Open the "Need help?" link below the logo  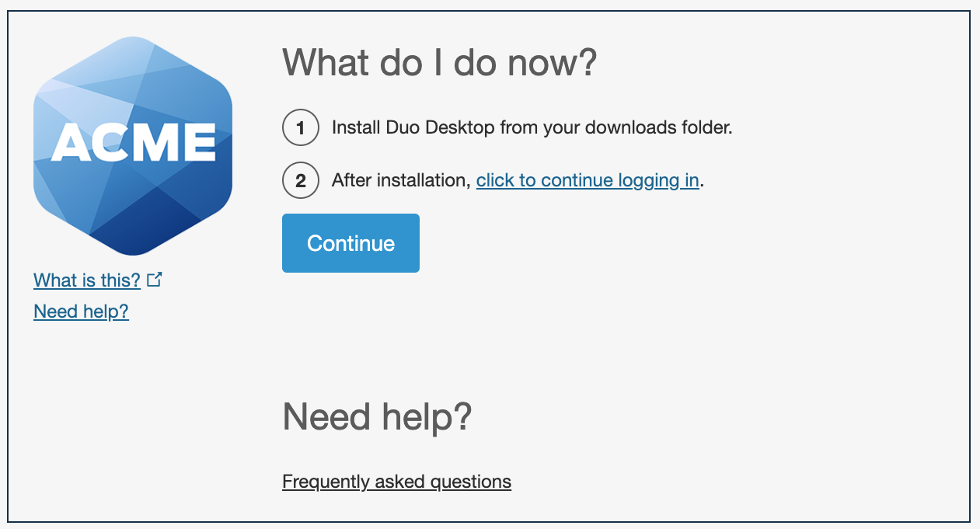click(x=81, y=311)
